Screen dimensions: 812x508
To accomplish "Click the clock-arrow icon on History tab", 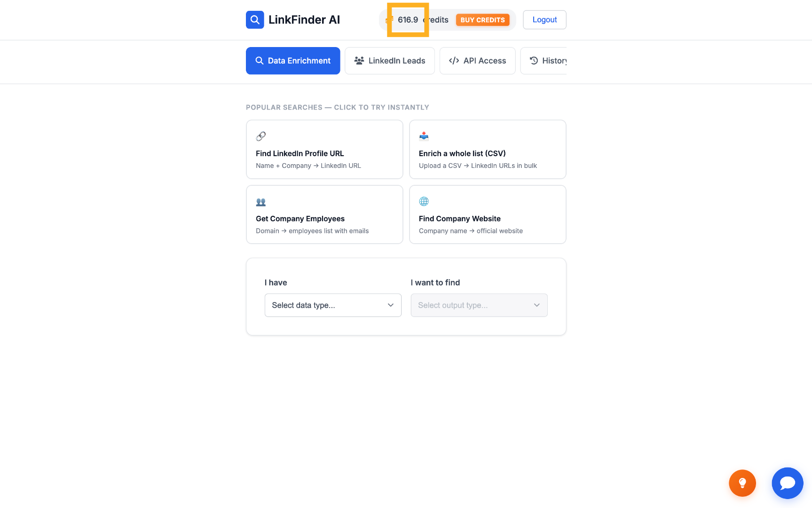I will [x=534, y=61].
